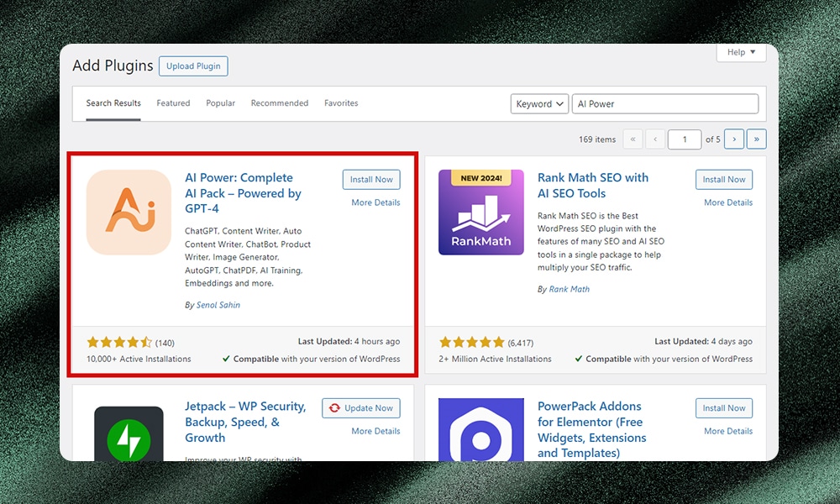Open the Popular plugins tab

220,102
